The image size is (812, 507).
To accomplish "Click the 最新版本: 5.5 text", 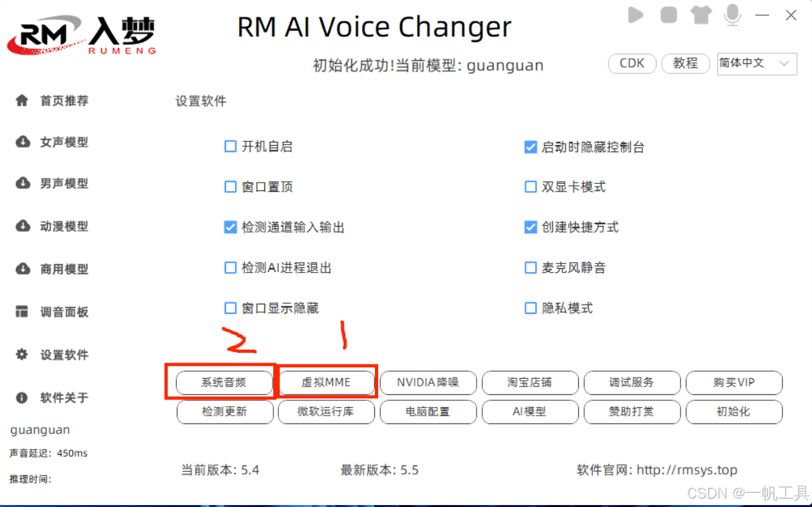I will point(379,470).
